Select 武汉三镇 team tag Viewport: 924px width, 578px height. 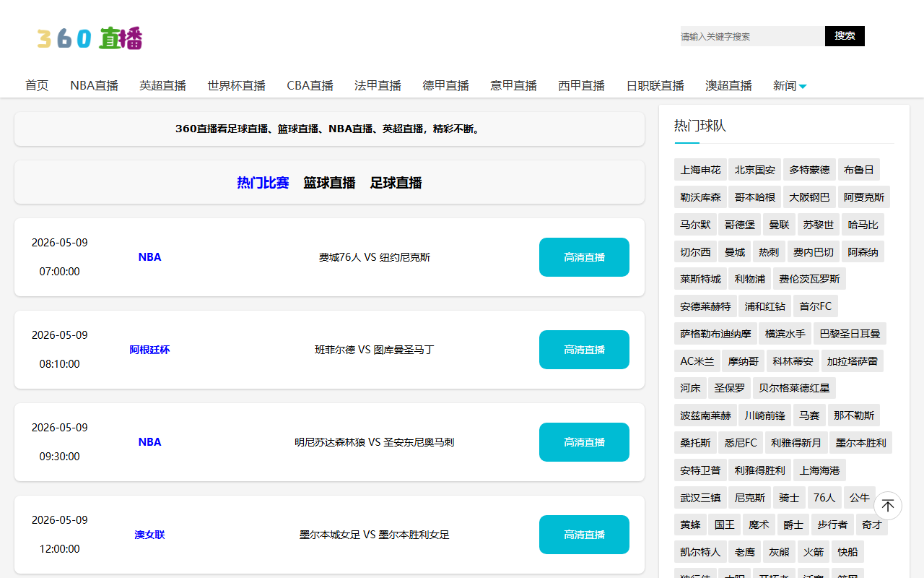[x=700, y=498]
